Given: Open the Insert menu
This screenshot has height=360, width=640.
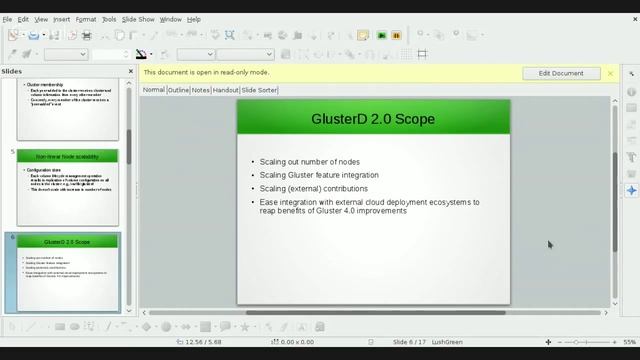Looking at the screenshot, I should 61,19.
